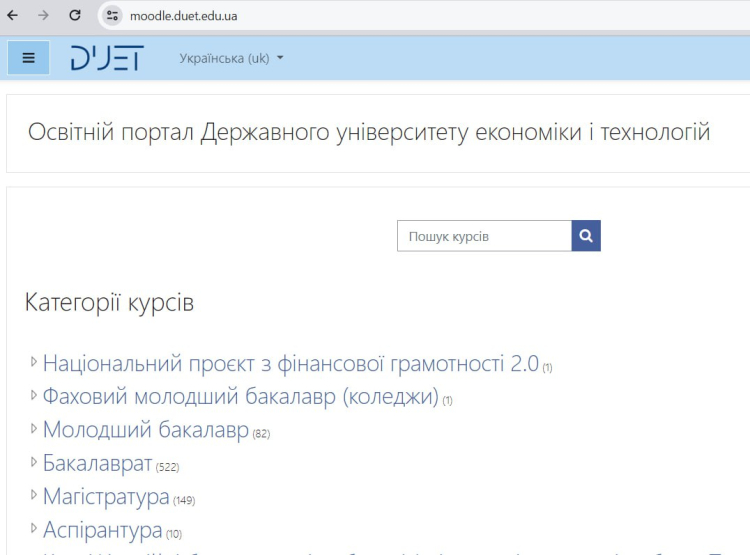Expand the Магістратура category arrow
The height and width of the screenshot is (555, 750).
point(34,496)
